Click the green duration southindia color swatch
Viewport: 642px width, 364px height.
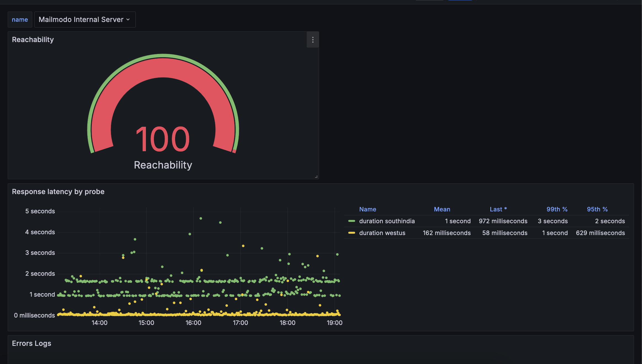(352, 221)
